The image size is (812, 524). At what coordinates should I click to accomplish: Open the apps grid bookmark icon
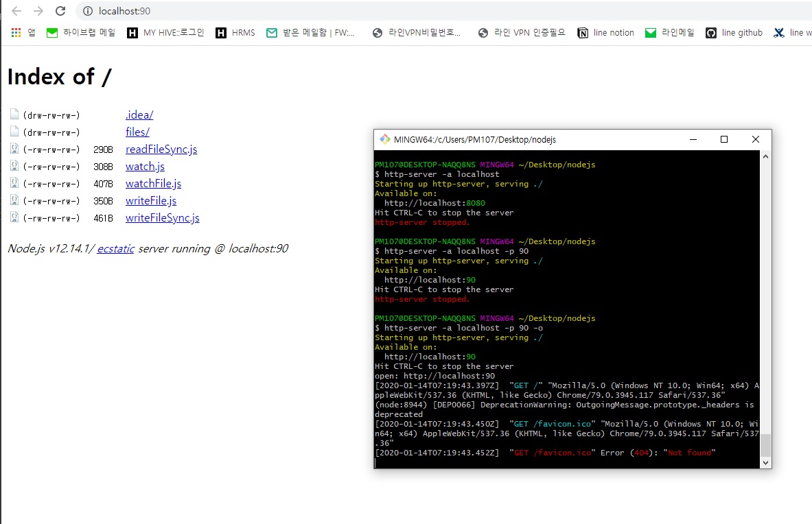(16, 32)
